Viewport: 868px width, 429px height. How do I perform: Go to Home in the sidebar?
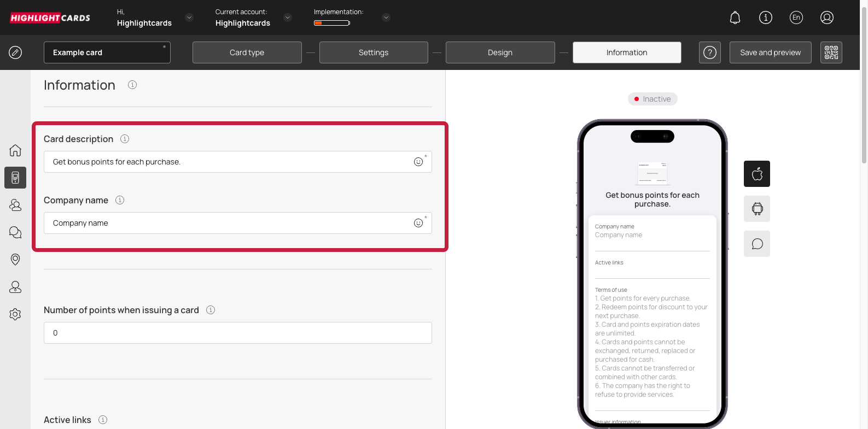click(15, 150)
